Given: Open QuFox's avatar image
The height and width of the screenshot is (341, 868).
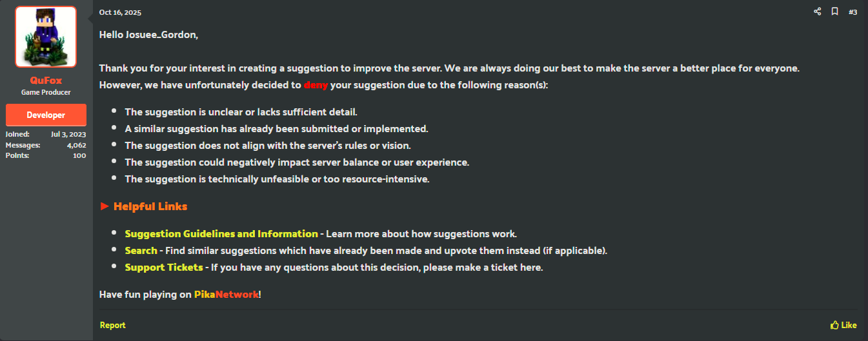Looking at the screenshot, I should click(45, 37).
